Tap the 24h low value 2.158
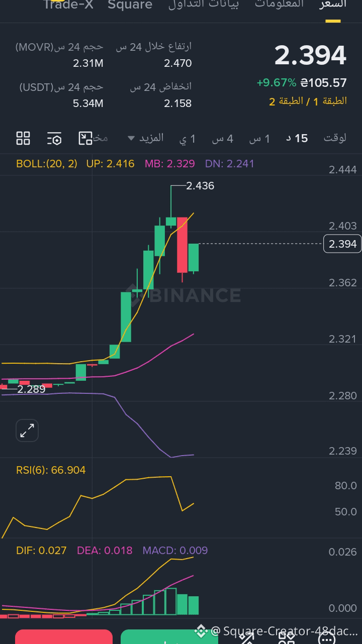The image size is (362, 644). 177,103
